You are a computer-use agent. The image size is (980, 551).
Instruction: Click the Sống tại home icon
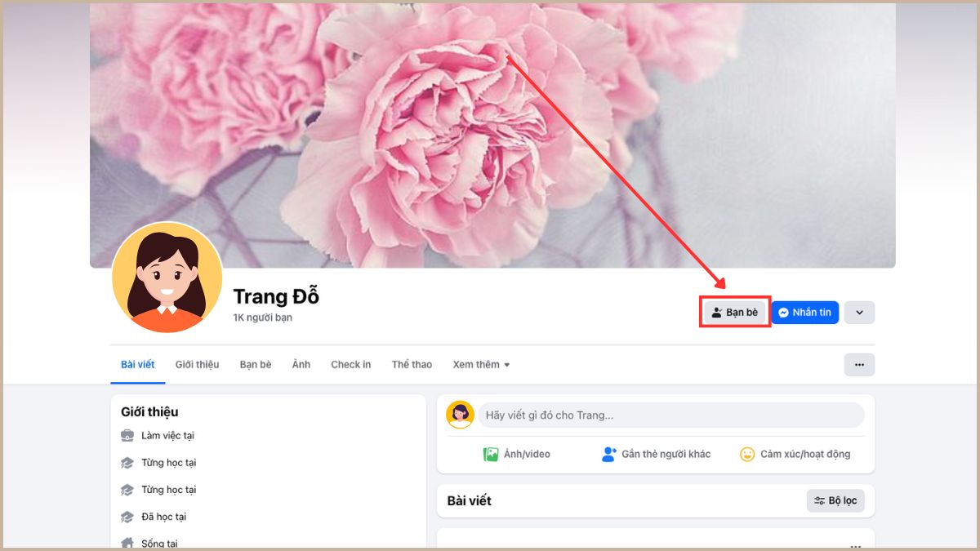tap(127, 543)
